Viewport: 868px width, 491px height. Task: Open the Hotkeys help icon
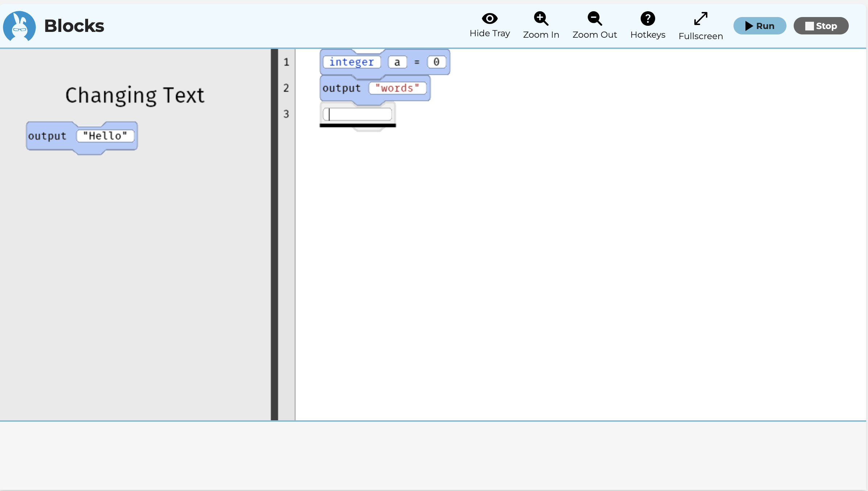tap(648, 18)
